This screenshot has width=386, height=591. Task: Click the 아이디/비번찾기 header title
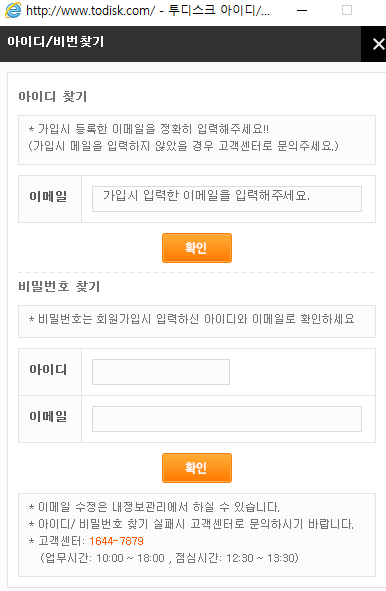click(x=55, y=41)
